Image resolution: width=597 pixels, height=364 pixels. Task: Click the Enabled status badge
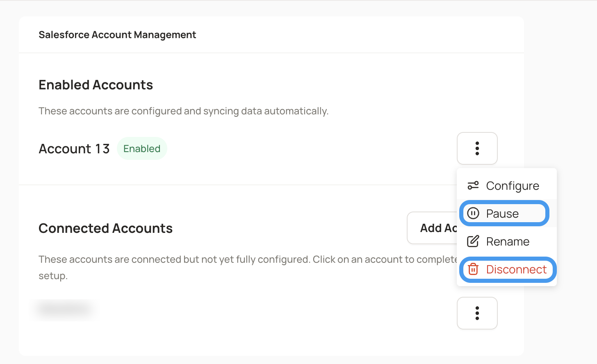(x=142, y=148)
